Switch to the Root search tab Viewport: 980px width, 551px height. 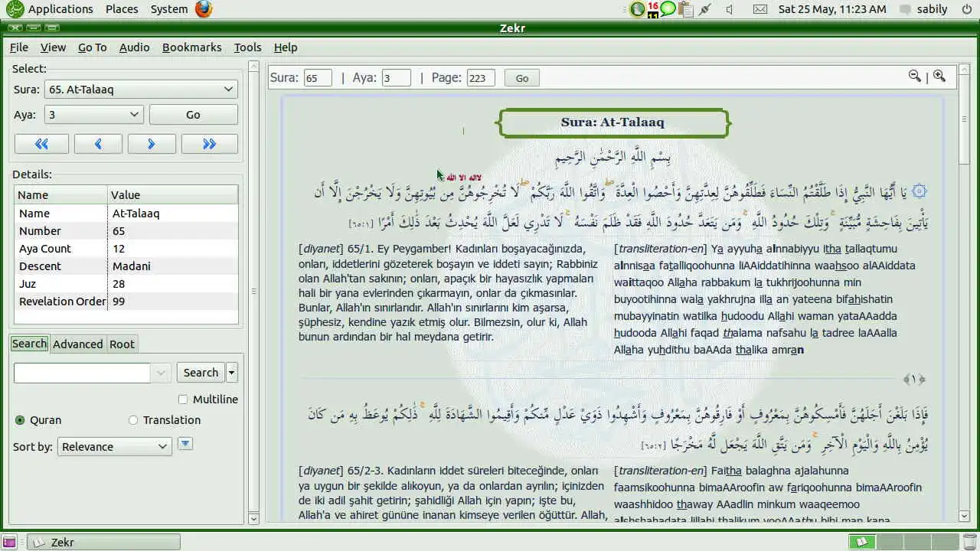click(x=122, y=344)
